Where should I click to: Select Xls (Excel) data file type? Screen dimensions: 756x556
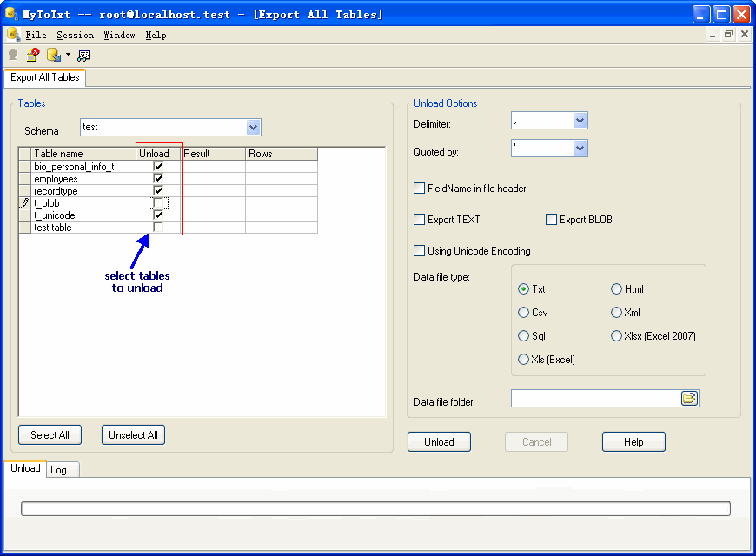point(523,360)
